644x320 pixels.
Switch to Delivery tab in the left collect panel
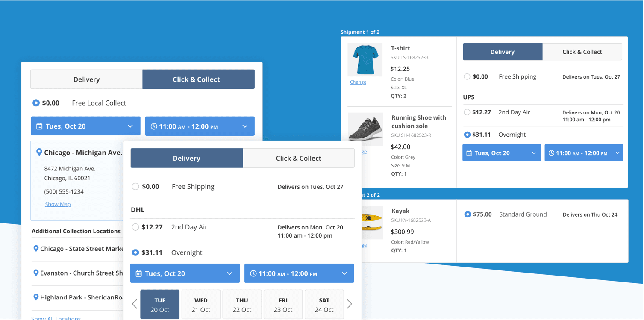pos(86,79)
